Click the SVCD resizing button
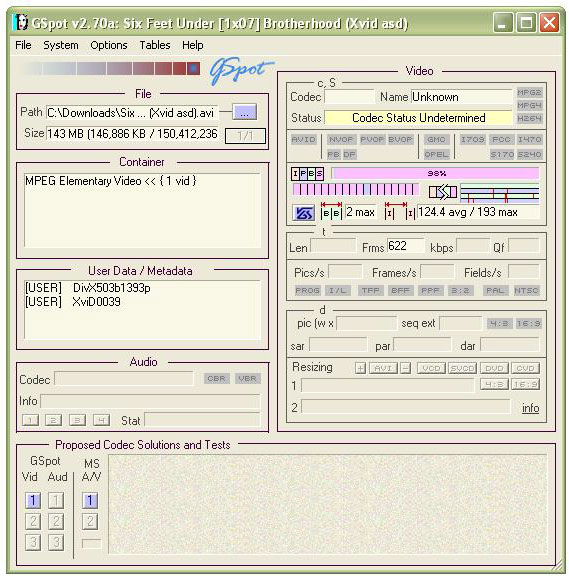Image resolution: width=569 pixels, height=580 pixels. pyautogui.click(x=462, y=368)
